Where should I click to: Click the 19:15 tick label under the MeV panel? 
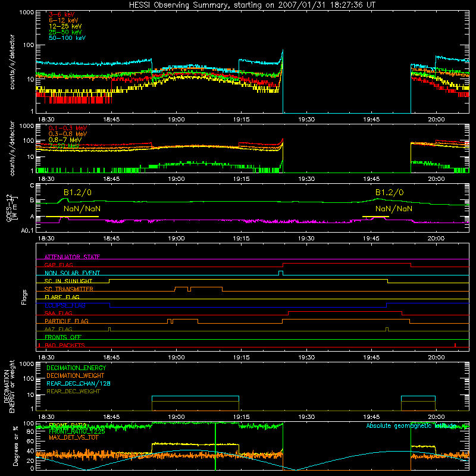(x=242, y=179)
